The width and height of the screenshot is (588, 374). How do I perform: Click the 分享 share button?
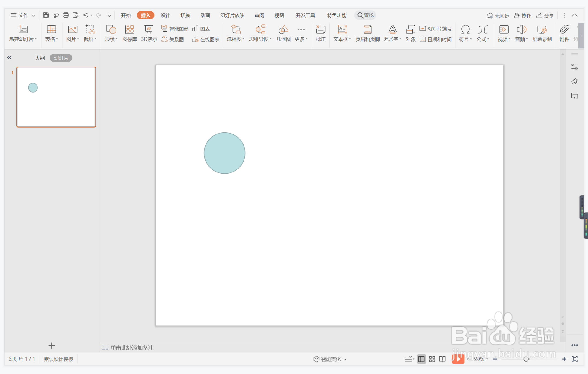click(x=545, y=15)
